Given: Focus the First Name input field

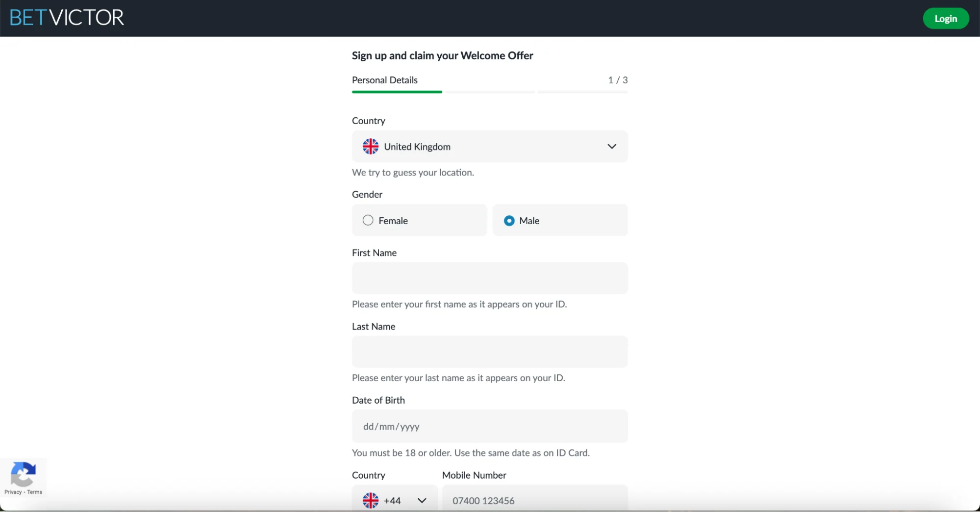Looking at the screenshot, I should [x=489, y=278].
